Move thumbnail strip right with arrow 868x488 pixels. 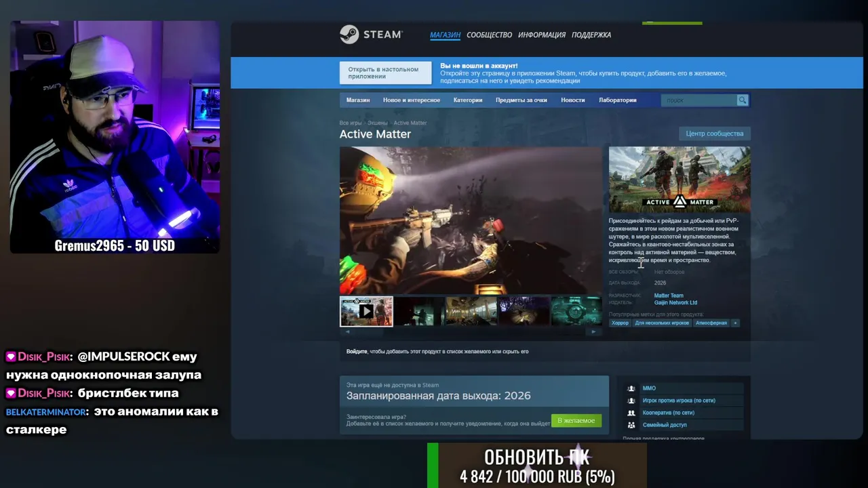pyautogui.click(x=593, y=331)
